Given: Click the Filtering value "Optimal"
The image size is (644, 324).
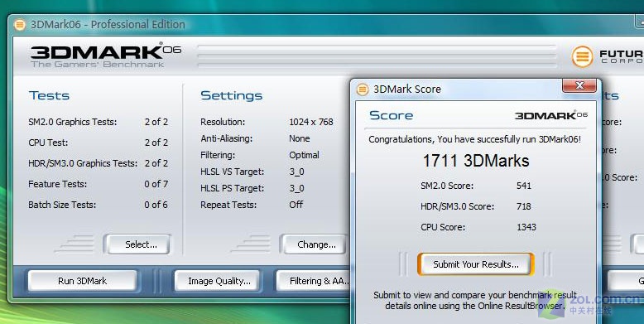Looking at the screenshot, I should click(304, 155).
